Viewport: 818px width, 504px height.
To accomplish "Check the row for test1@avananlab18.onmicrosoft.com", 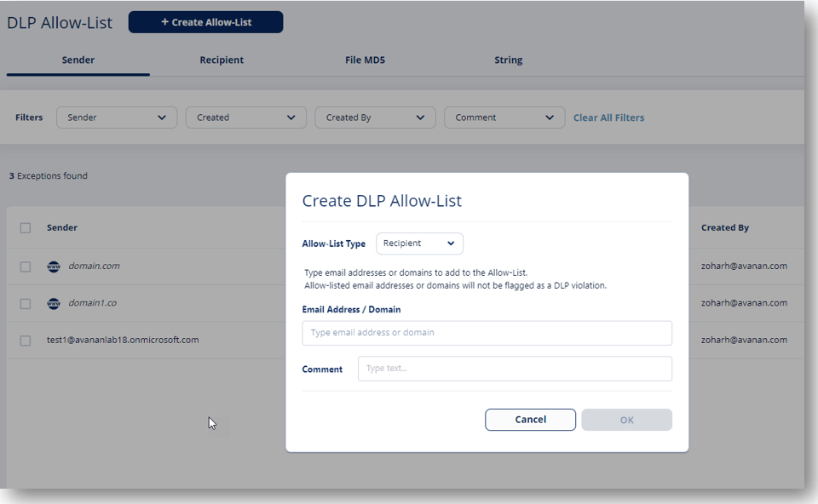I will [25, 340].
